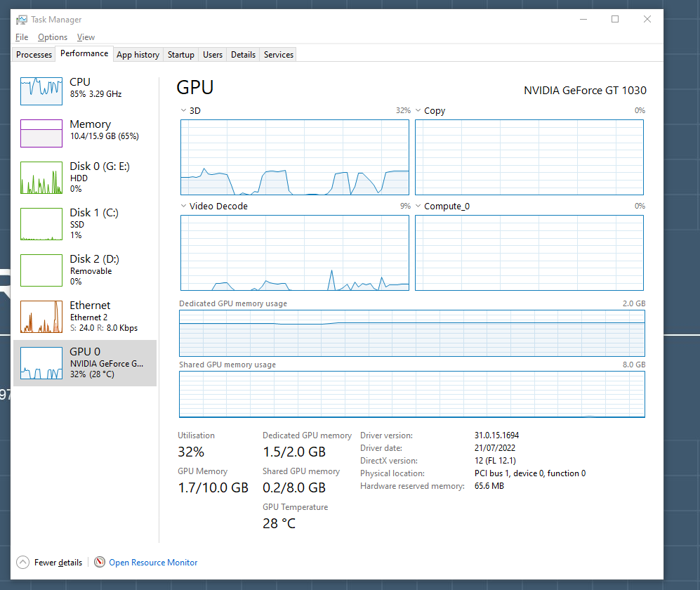The image size is (700, 590).
Task: Change the Copy engine graph selector
Action: pyautogui.click(x=418, y=110)
